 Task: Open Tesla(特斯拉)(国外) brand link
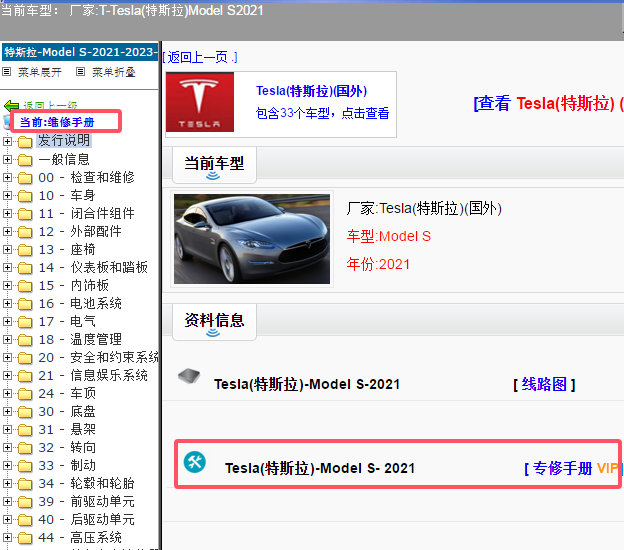[311, 91]
